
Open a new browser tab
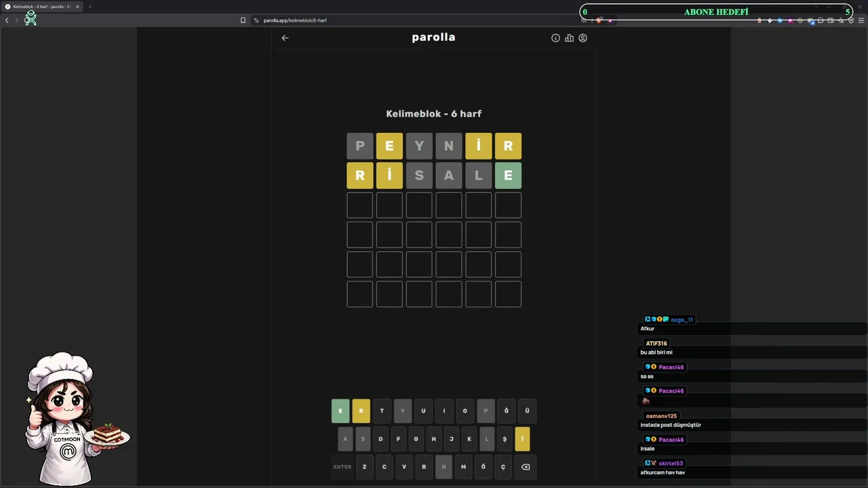coord(90,7)
